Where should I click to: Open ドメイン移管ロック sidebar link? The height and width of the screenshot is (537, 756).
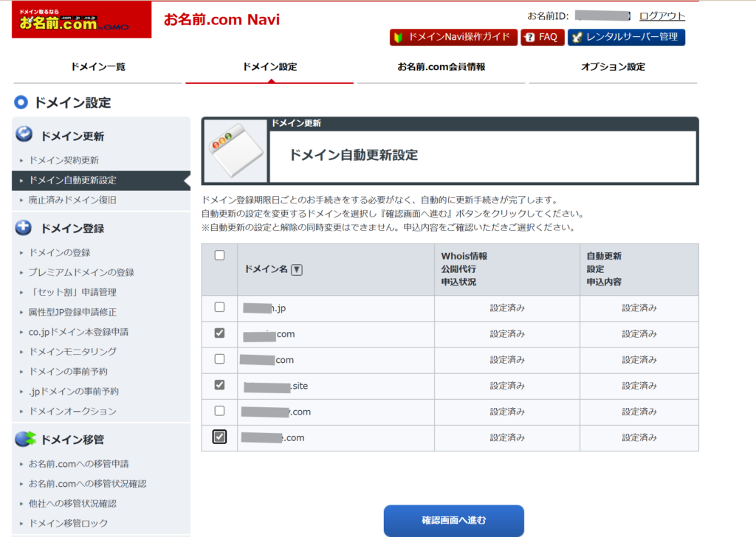click(x=69, y=523)
